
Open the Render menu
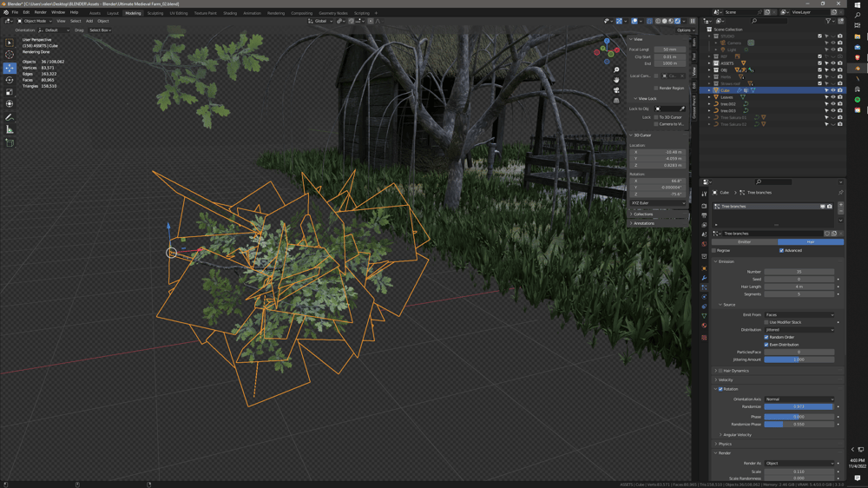click(x=41, y=12)
